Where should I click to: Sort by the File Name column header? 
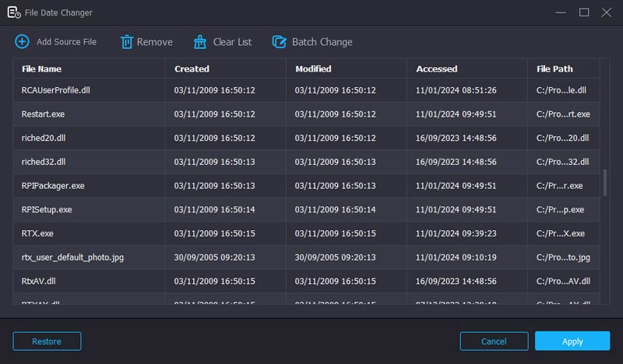tap(89, 68)
